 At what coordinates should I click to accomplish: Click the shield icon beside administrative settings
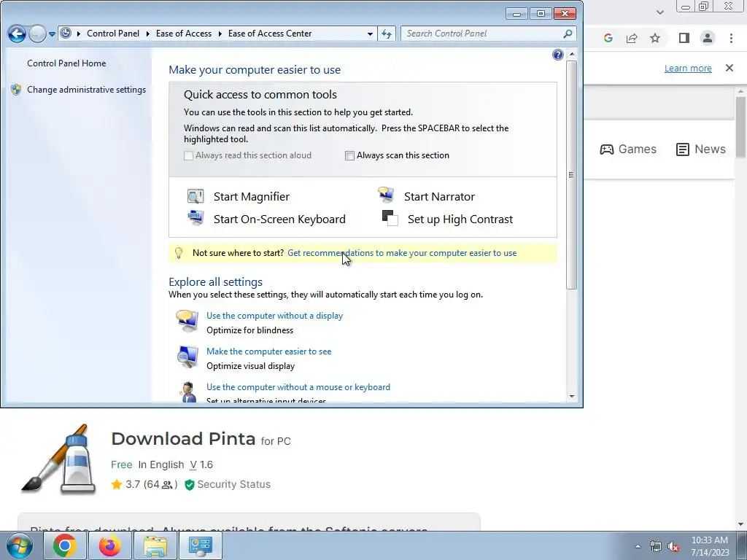pyautogui.click(x=16, y=90)
